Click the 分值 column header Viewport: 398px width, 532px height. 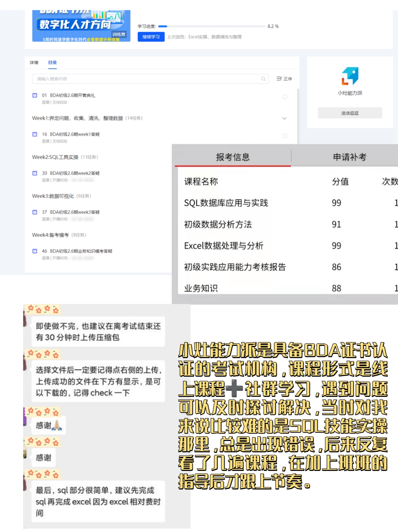[340, 182]
